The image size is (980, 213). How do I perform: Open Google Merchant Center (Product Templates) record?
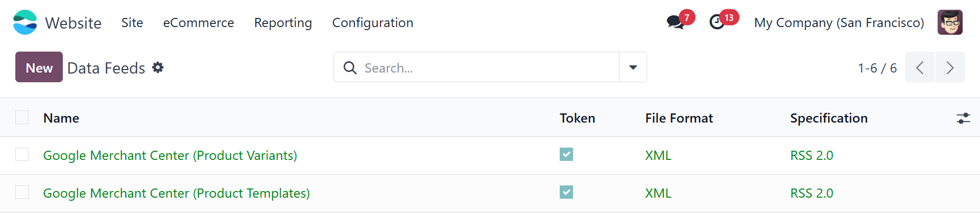[176, 193]
